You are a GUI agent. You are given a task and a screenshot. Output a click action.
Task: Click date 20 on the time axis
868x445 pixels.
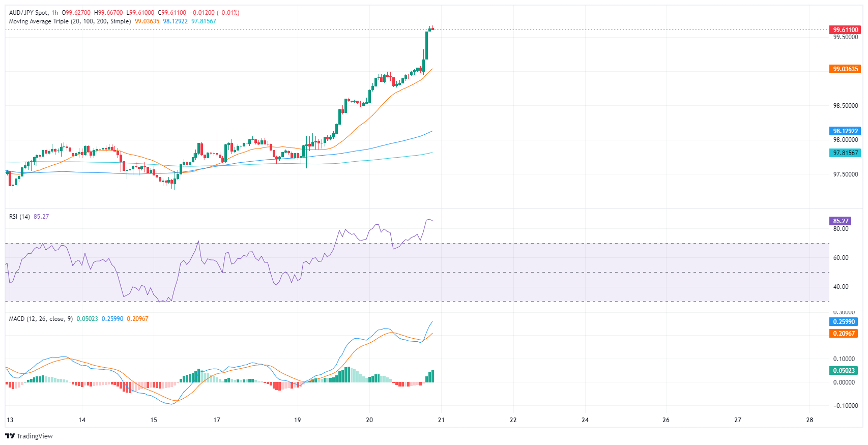(x=369, y=420)
